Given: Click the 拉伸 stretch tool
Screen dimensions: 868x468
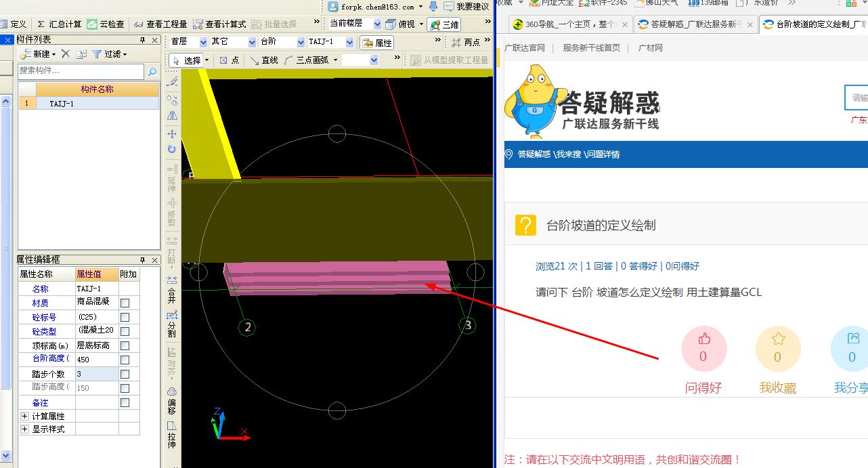Looking at the screenshot, I should [x=172, y=435].
